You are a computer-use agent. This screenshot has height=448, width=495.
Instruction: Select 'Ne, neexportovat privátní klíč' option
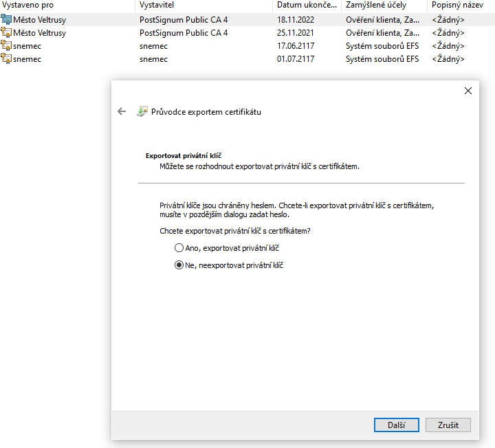tap(179, 265)
